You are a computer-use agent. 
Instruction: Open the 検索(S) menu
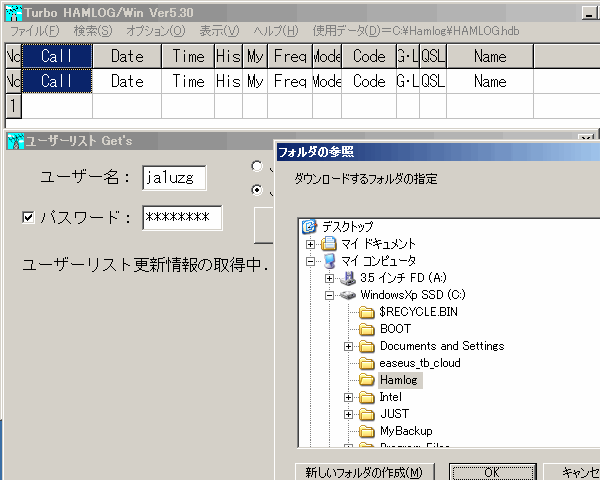[x=93, y=31]
